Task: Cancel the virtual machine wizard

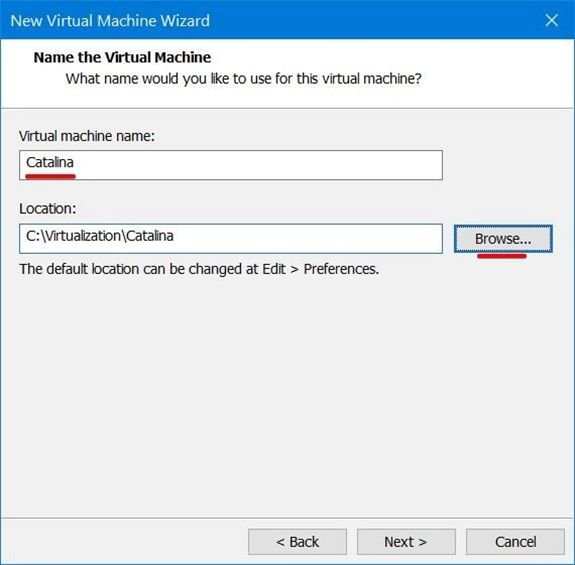Action: click(x=515, y=542)
